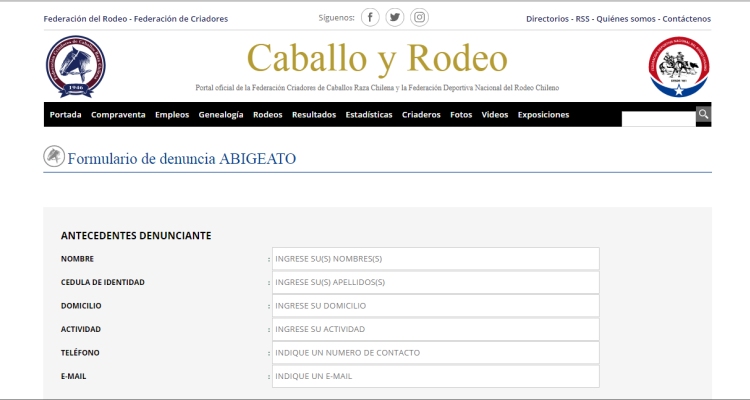Screen dimensions: 750x400
Task: Open the Instagram social icon
Action: pyautogui.click(x=419, y=18)
